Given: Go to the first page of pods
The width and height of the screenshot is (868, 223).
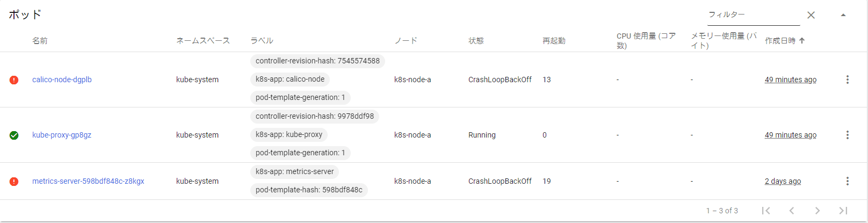Looking at the screenshot, I should pos(766,211).
